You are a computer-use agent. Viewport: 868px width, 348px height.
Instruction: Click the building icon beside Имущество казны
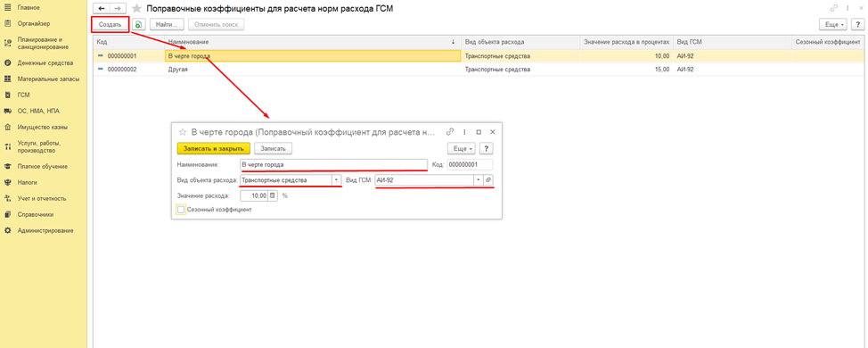[8, 128]
